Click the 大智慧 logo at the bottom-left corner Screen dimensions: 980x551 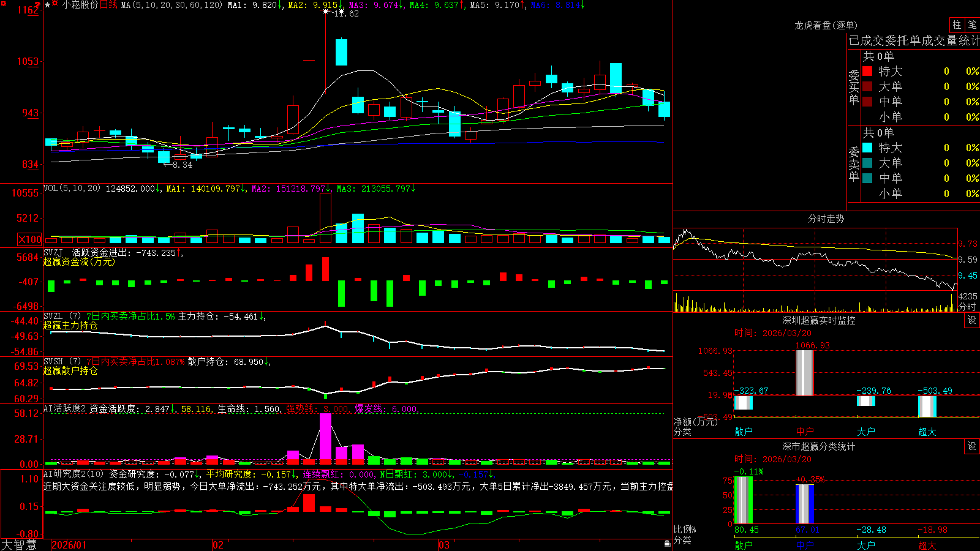[19, 544]
